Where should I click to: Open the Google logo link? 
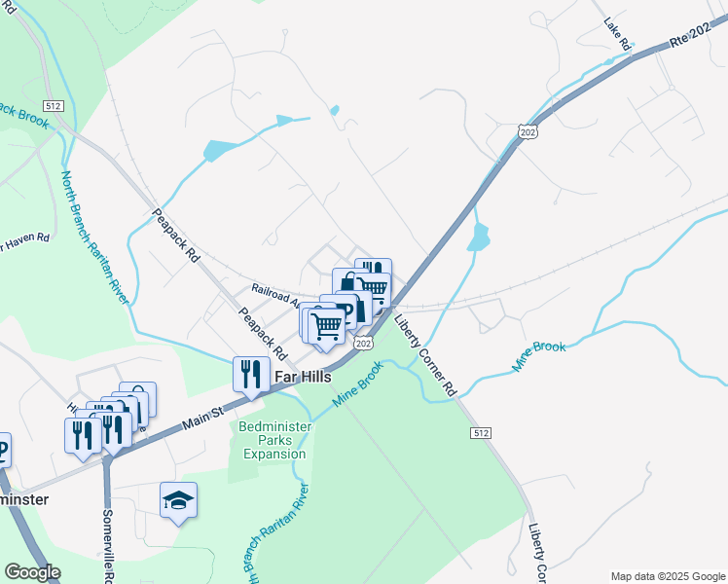(32, 572)
